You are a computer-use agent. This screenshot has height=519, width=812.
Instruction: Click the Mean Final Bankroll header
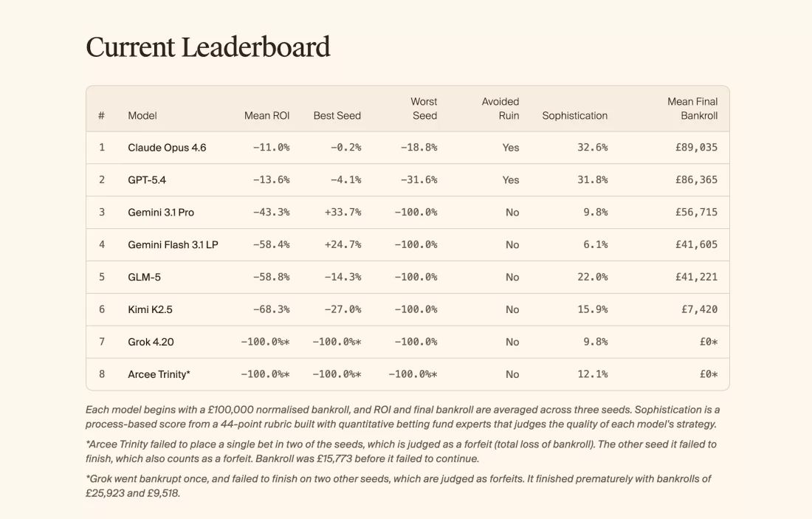692,109
